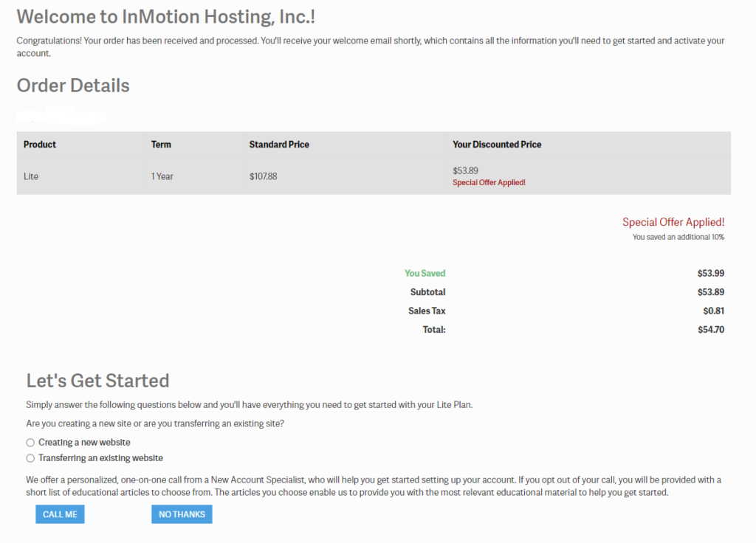
Task: Click the 1 Year term cell
Action: 162,176
